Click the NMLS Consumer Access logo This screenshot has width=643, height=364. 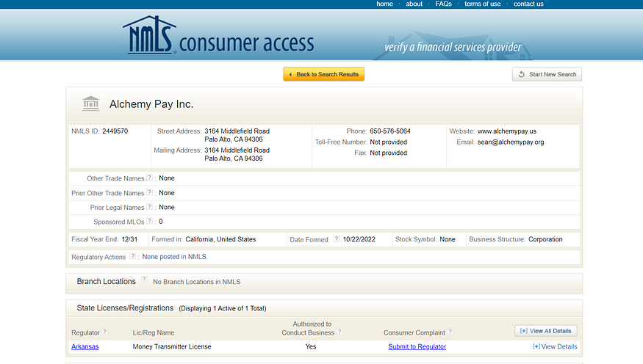(218, 36)
